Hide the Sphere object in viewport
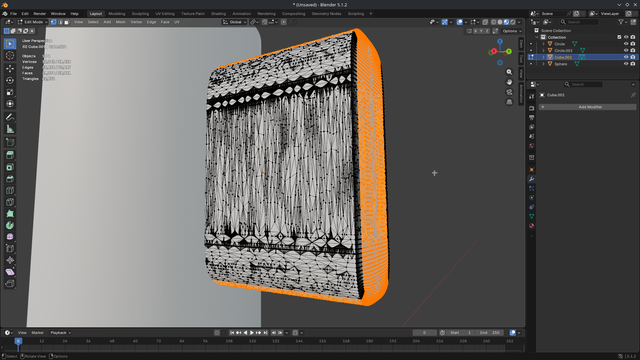Viewport: 640px width, 360px height. [626, 64]
